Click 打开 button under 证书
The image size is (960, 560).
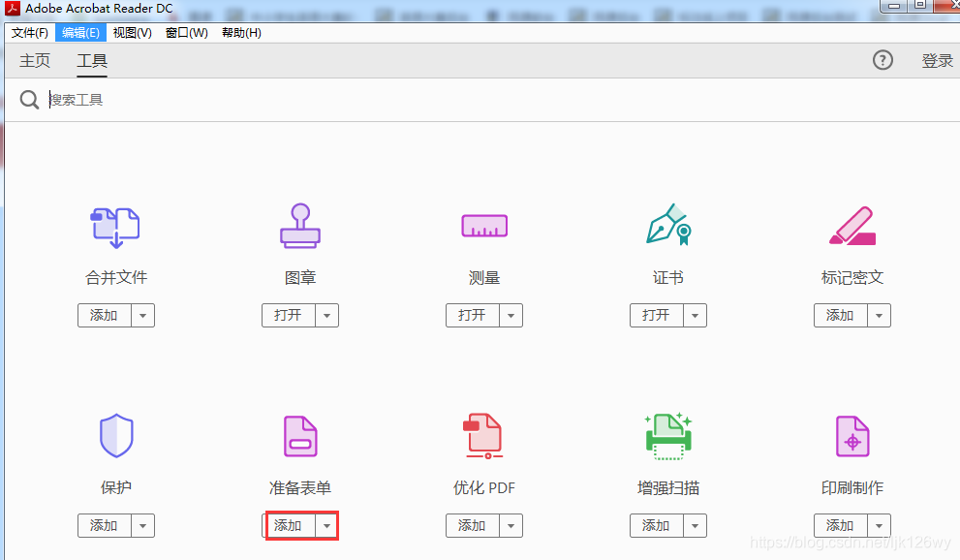(657, 316)
